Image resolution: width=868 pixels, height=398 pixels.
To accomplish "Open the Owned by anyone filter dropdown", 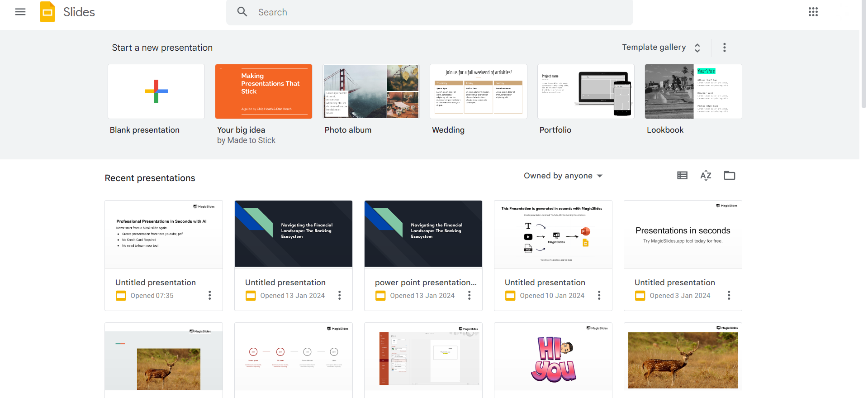I will pos(563,176).
